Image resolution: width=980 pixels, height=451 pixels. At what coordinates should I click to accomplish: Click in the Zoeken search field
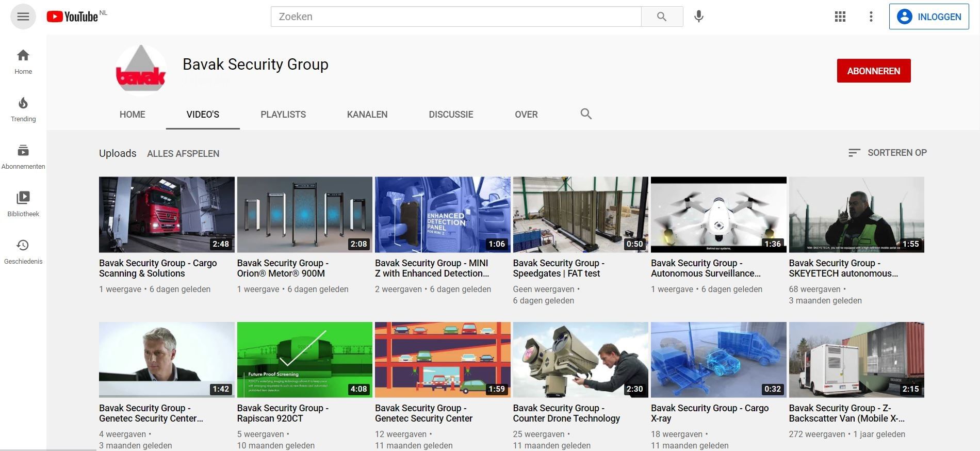456,17
